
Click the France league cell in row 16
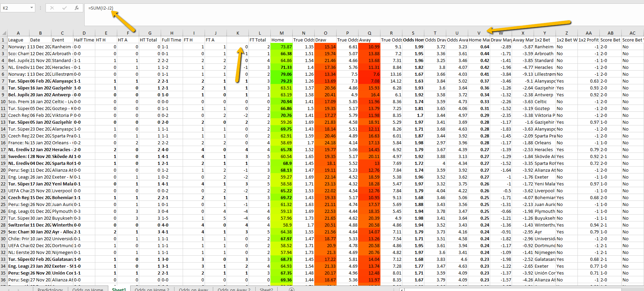[x=19, y=143]
